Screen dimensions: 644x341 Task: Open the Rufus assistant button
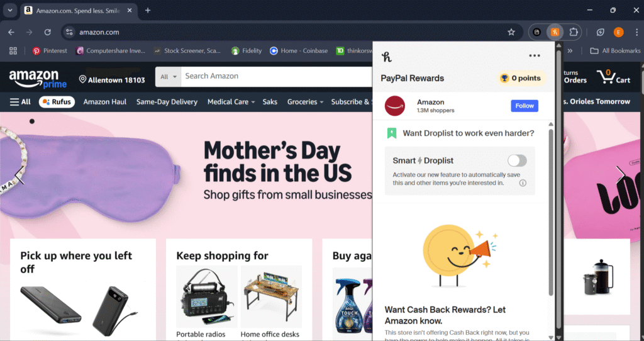pos(57,102)
